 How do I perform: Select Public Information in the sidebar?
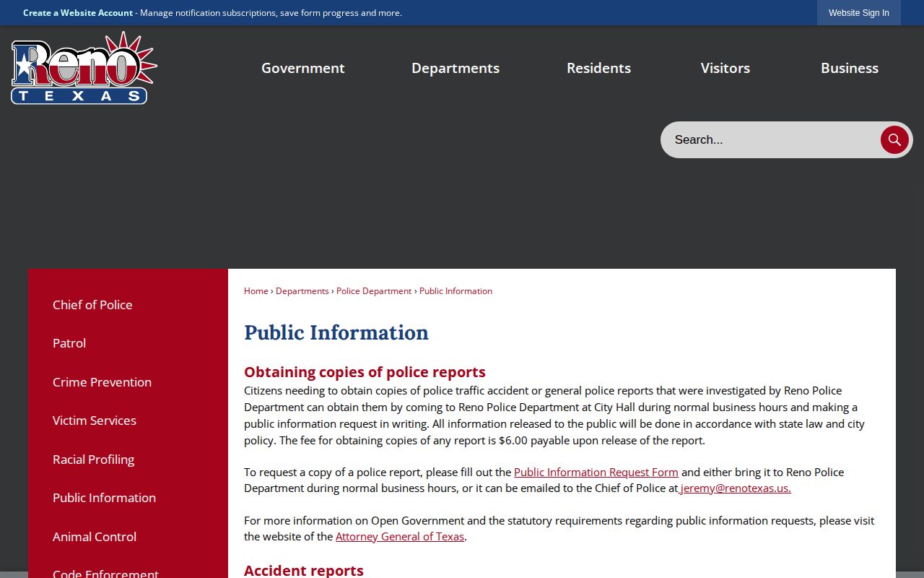pyautogui.click(x=104, y=498)
